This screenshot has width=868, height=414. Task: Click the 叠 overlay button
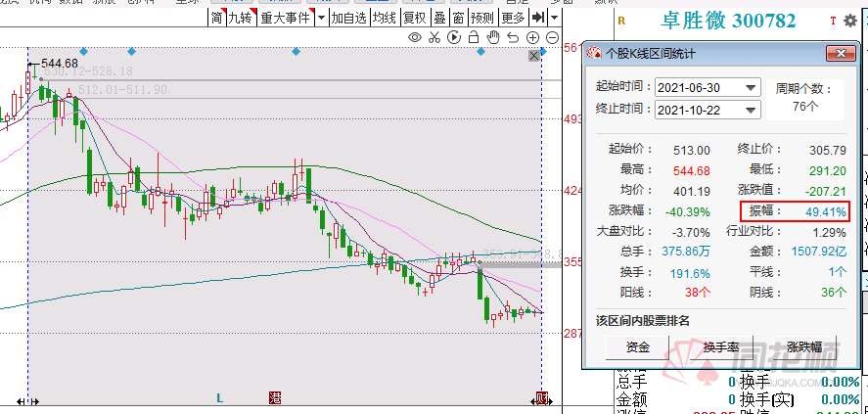440,19
